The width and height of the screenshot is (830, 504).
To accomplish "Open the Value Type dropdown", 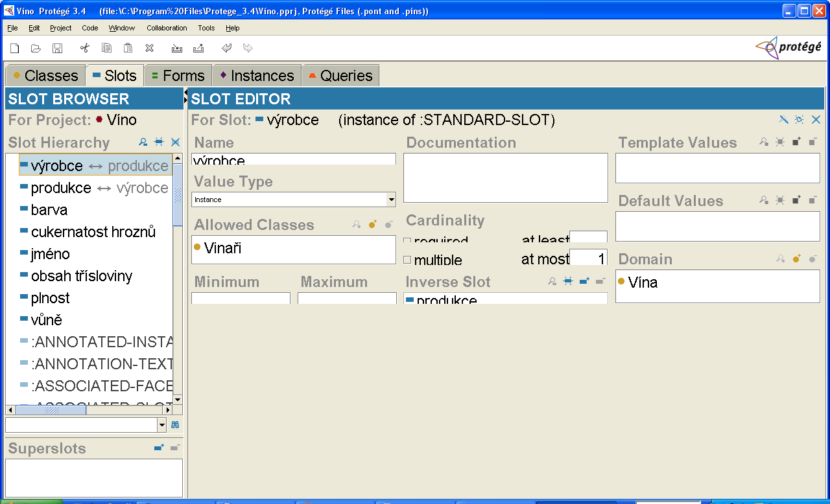I will 390,200.
